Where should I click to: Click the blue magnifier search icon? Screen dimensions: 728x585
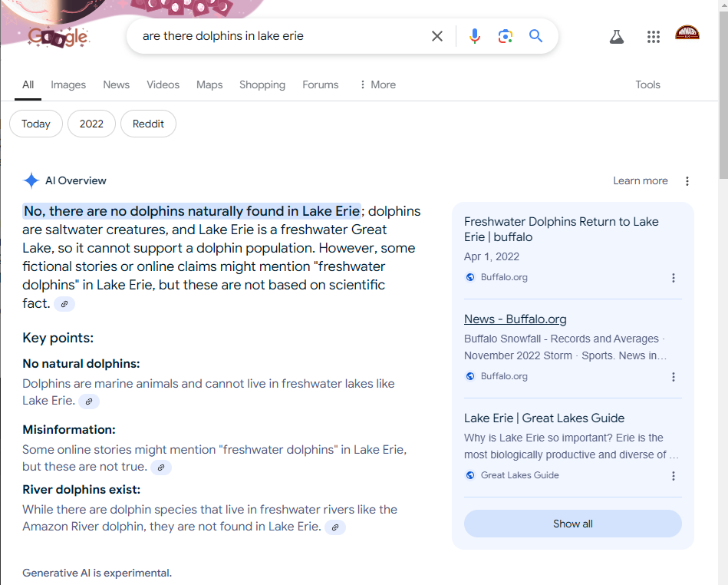coord(535,36)
